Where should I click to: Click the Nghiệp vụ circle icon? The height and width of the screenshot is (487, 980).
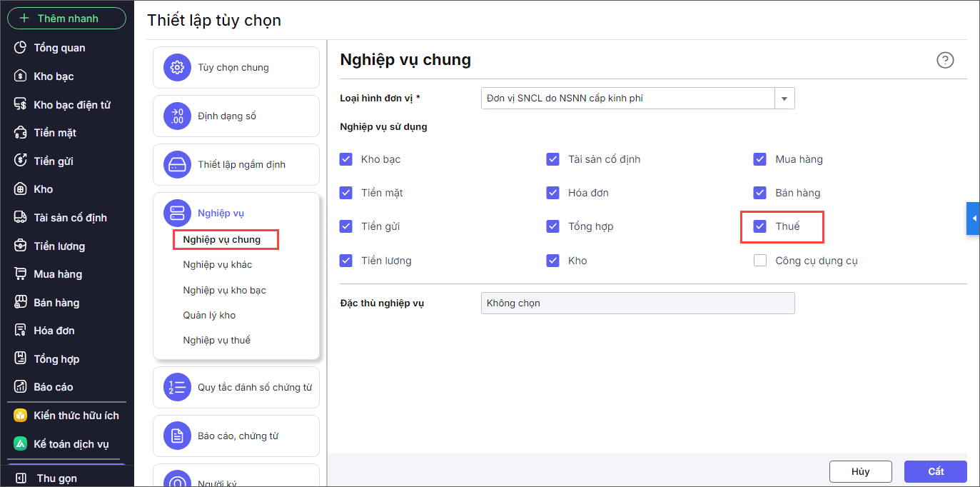click(x=177, y=213)
